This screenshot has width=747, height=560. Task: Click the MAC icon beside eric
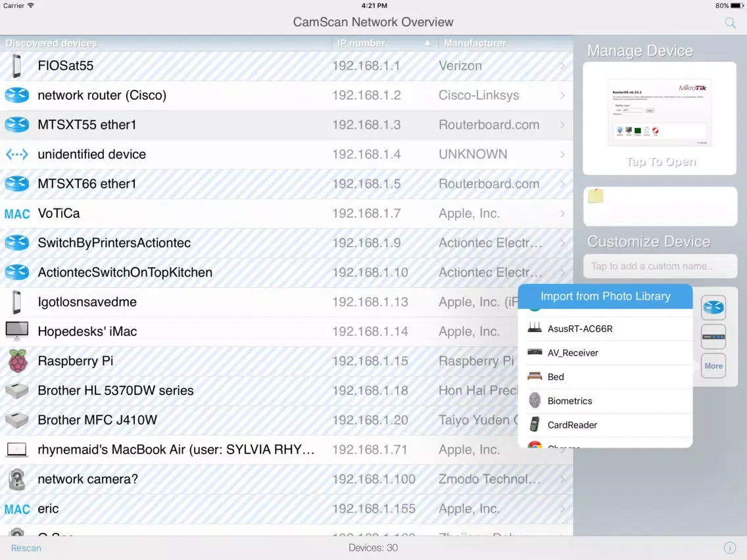(x=17, y=509)
